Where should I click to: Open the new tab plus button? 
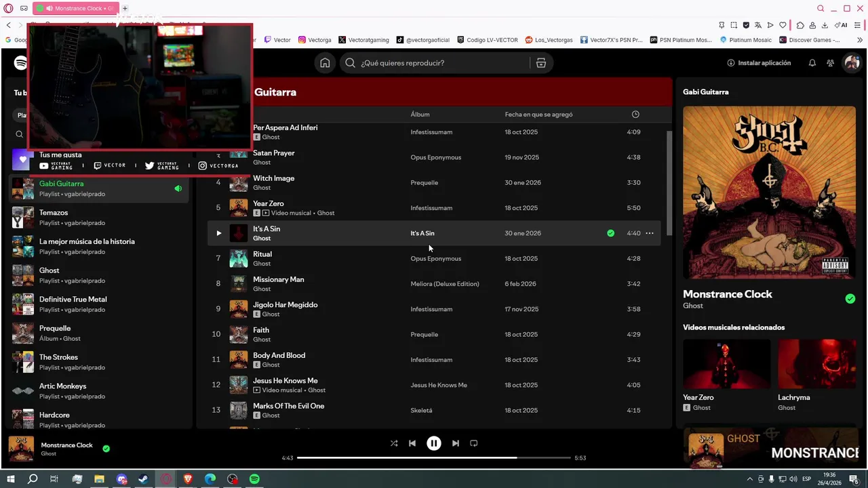click(125, 8)
